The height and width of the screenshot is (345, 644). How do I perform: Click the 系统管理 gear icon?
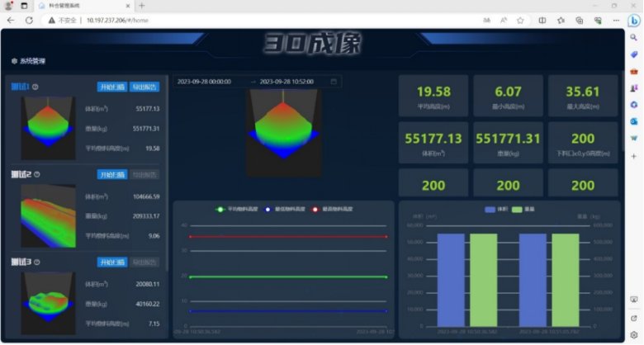pyautogui.click(x=14, y=61)
